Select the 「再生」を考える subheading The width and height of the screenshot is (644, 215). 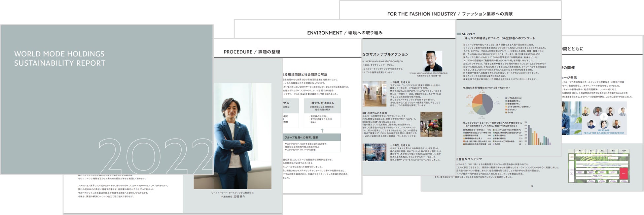click(400, 145)
